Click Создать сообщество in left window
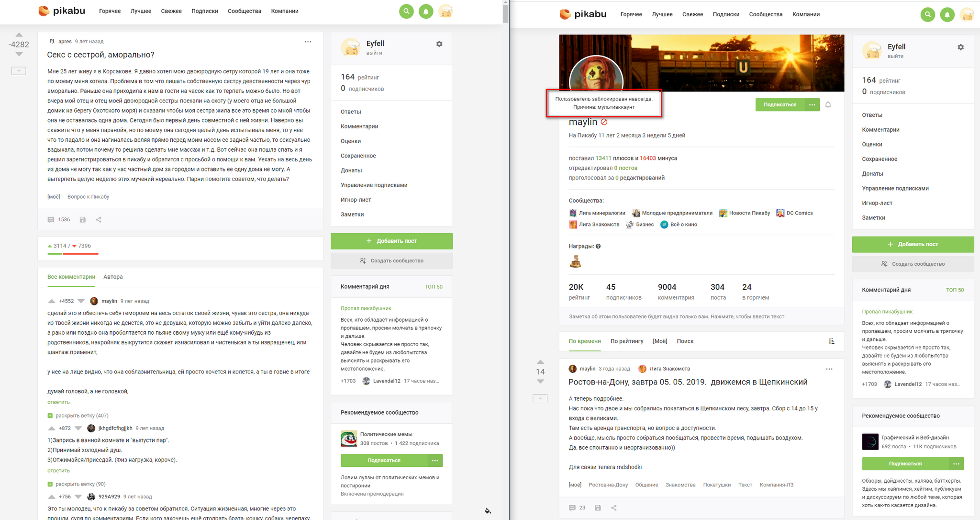The height and width of the screenshot is (520, 980). [x=391, y=260]
